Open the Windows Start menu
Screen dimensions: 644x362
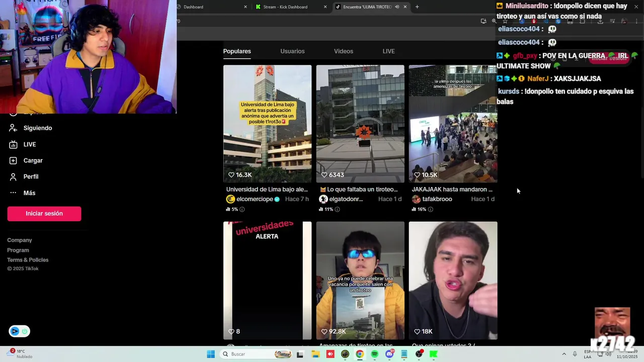pyautogui.click(x=211, y=354)
